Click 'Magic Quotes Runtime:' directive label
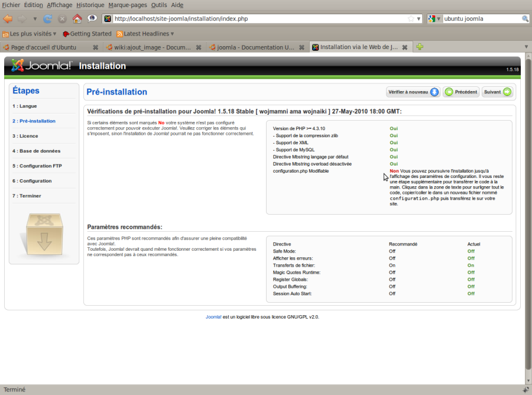 pyautogui.click(x=297, y=273)
